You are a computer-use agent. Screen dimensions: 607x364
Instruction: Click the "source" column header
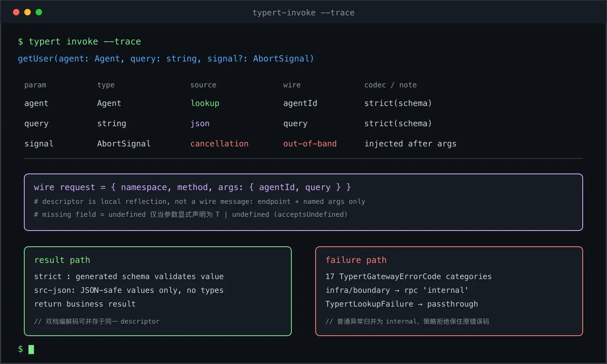coord(203,85)
